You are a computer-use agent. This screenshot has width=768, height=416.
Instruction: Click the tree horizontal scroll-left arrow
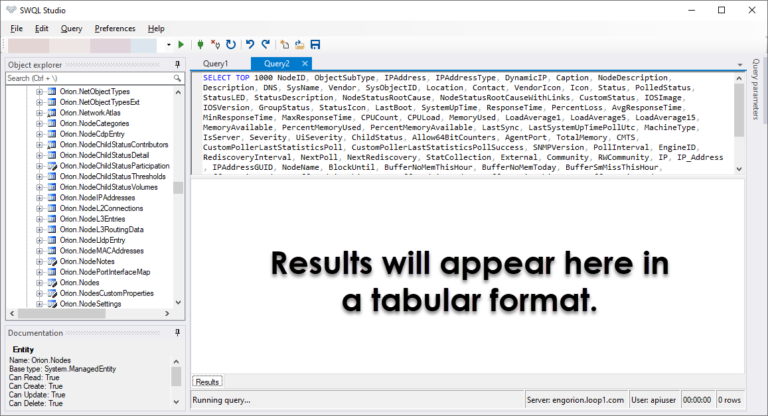[x=12, y=314]
